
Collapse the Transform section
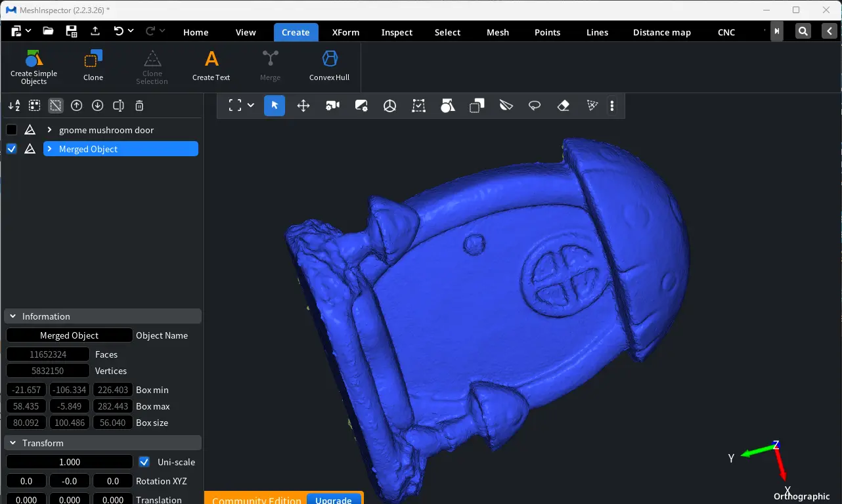12,443
